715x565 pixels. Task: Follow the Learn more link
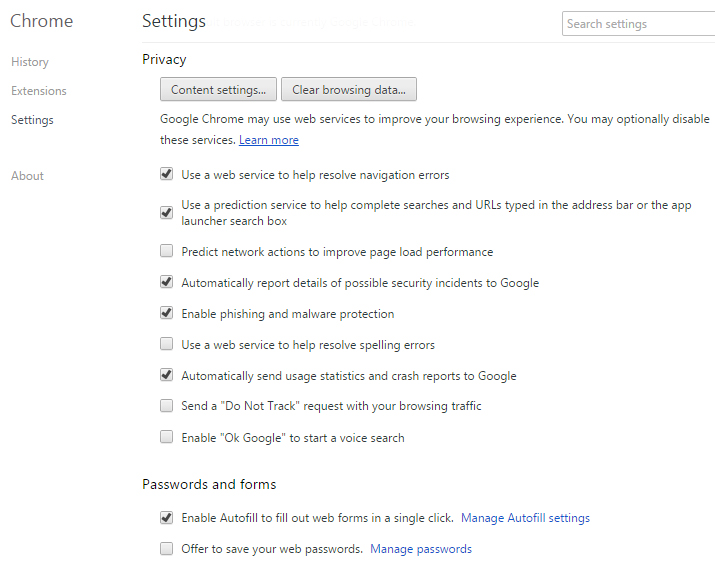pyautogui.click(x=269, y=140)
